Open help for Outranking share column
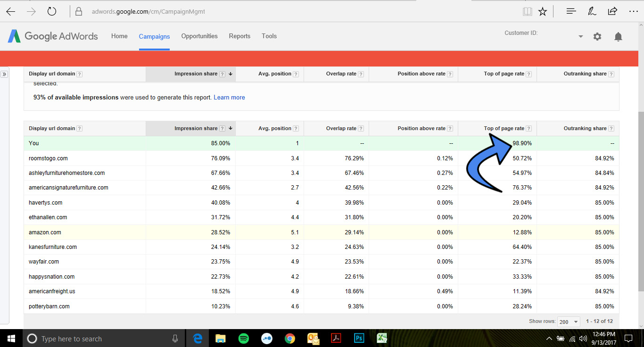 coord(611,128)
